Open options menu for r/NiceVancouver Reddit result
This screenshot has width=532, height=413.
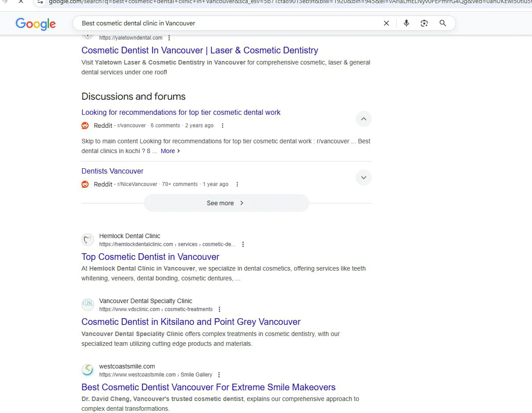click(237, 184)
